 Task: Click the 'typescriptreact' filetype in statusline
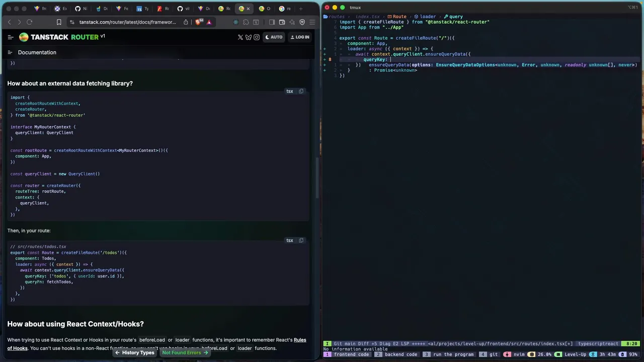[598, 344]
